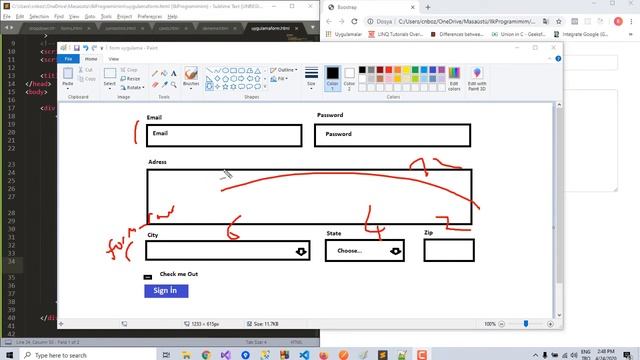This screenshot has height=360, width=640.
Task: Go back in Chrome browser
Action: coord(329,21)
